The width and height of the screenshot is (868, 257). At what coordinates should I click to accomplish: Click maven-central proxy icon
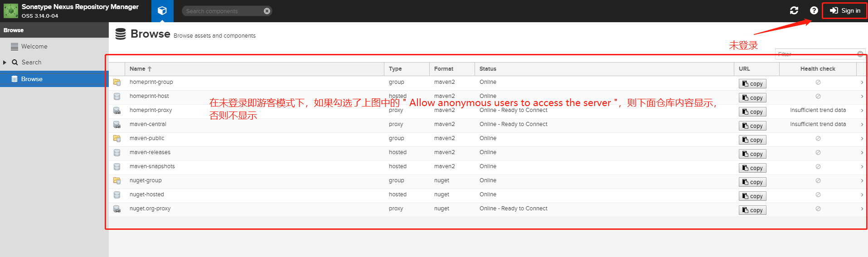point(117,125)
